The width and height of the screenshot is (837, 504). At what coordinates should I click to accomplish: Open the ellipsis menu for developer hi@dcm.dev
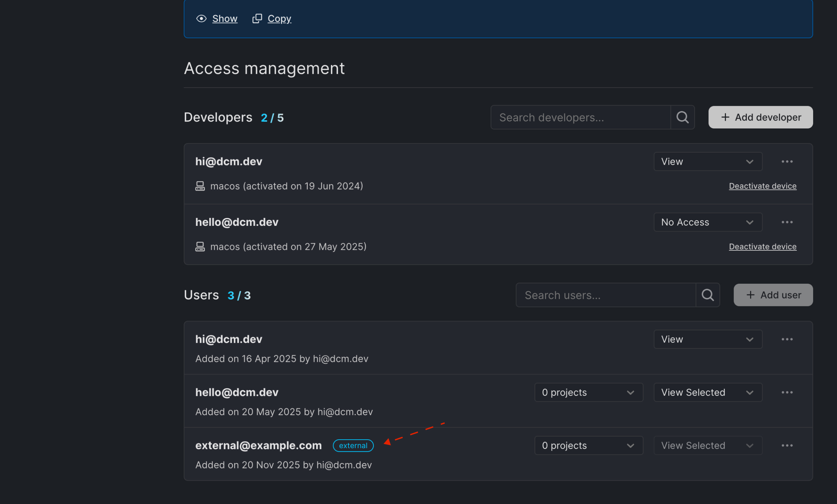pos(787,162)
